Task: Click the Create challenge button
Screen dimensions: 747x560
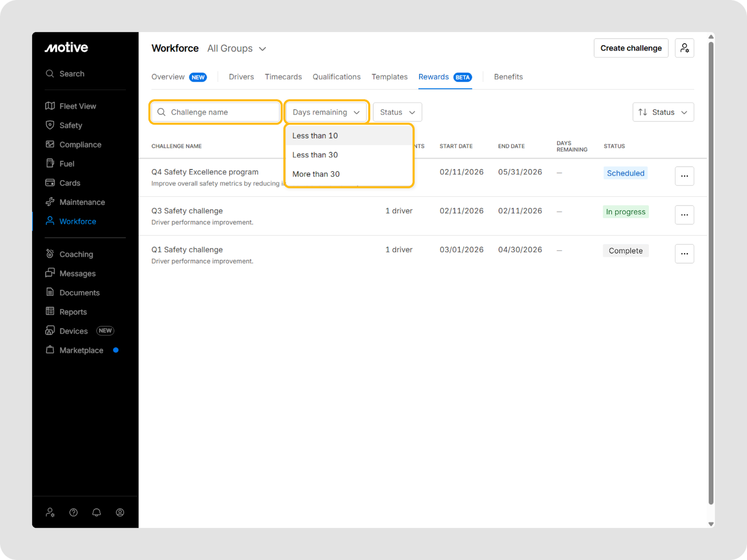Action: point(631,48)
